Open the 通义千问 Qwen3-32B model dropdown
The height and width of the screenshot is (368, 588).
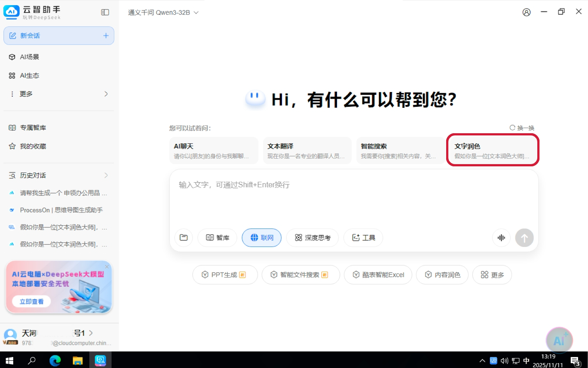[163, 13]
